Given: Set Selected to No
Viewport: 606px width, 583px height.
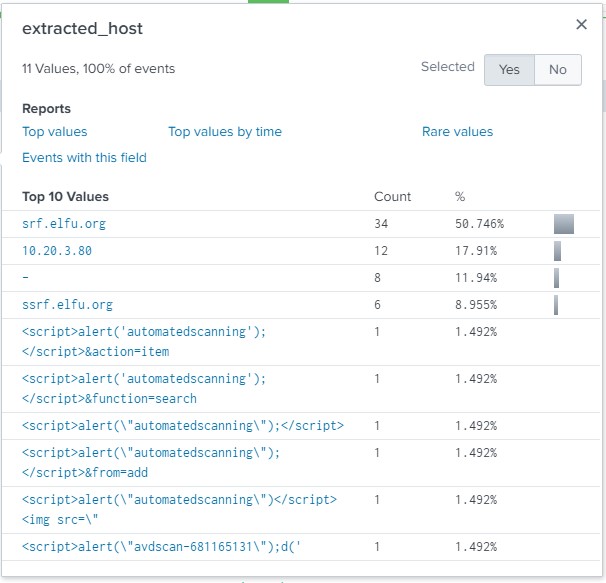Looking at the screenshot, I should click(x=557, y=69).
